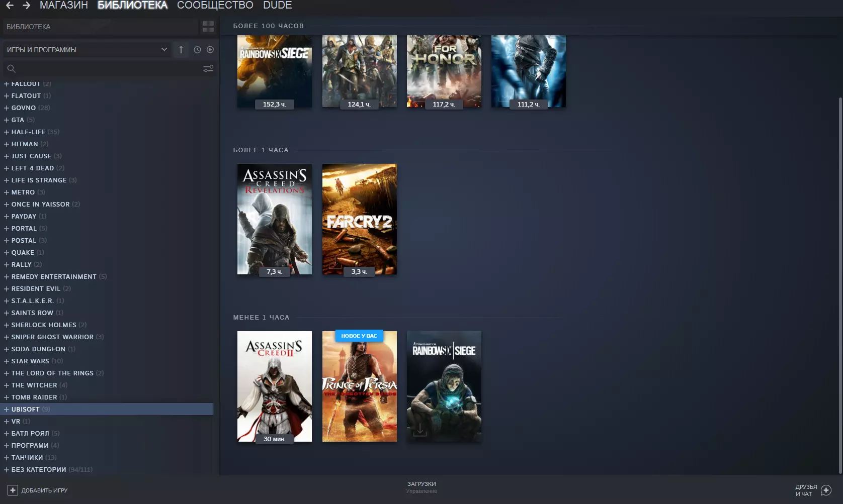Open the Магазин tab
The width and height of the screenshot is (843, 504).
64,5
